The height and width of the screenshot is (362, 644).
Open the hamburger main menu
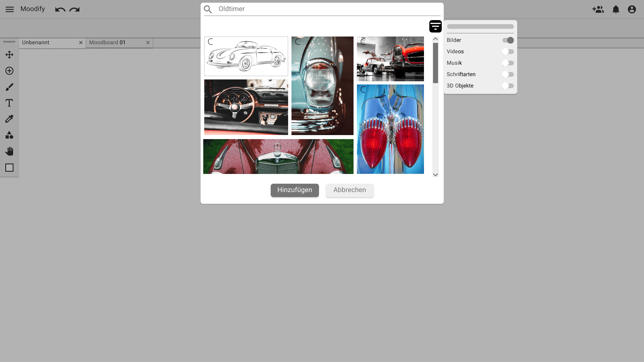(x=10, y=9)
